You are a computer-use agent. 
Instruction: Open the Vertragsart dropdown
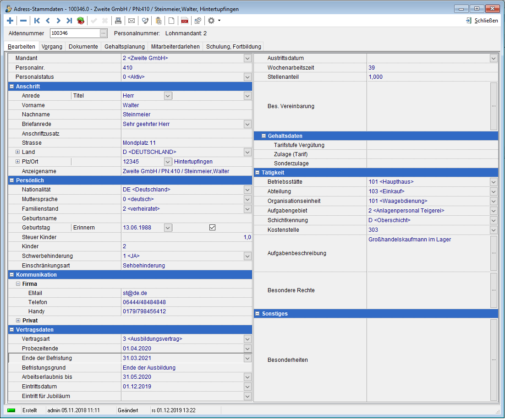coord(247,339)
